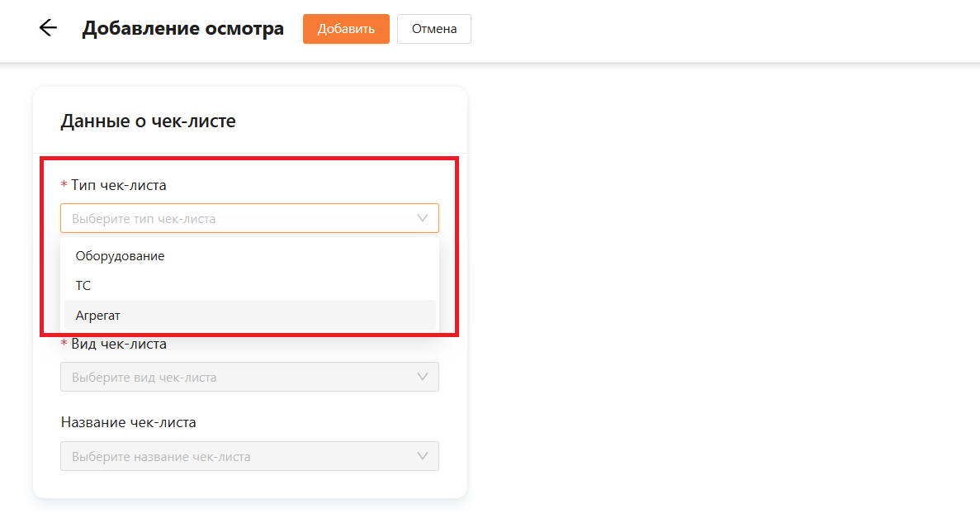Select Оборудование from the dropdown list
The width and height of the screenshot is (980, 523).
tap(121, 256)
